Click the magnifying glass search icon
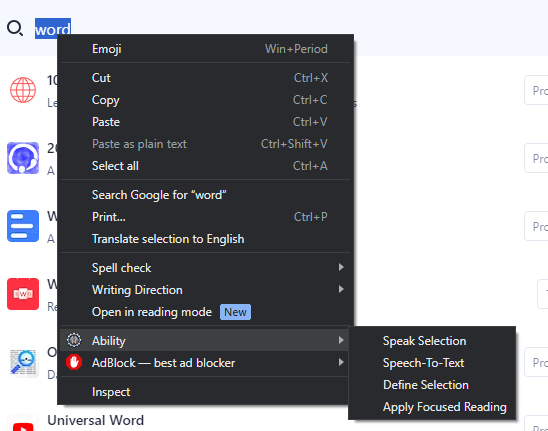Image resolution: width=548 pixels, height=431 pixels. click(15, 28)
